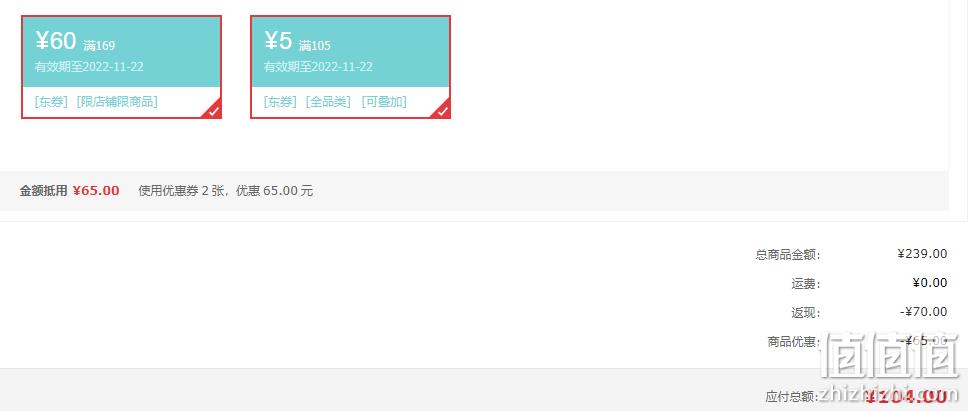Click the 金额抵用 ¥65.00 red amount

[96, 191]
